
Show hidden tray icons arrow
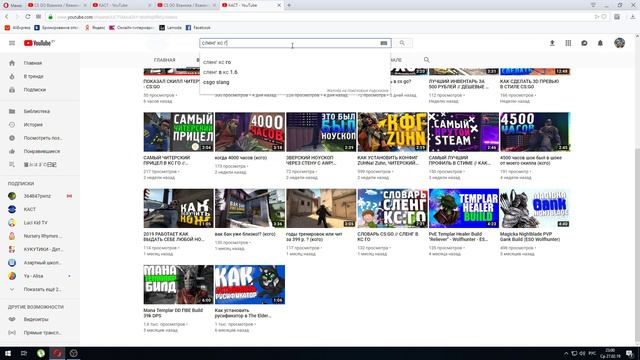(x=566, y=353)
